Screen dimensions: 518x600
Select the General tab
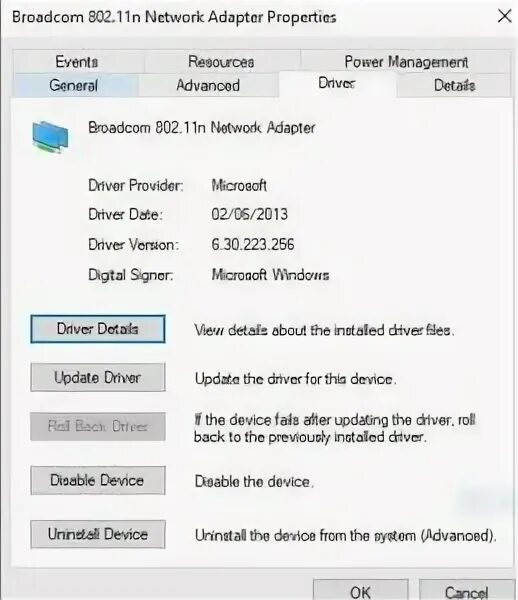coord(74,85)
